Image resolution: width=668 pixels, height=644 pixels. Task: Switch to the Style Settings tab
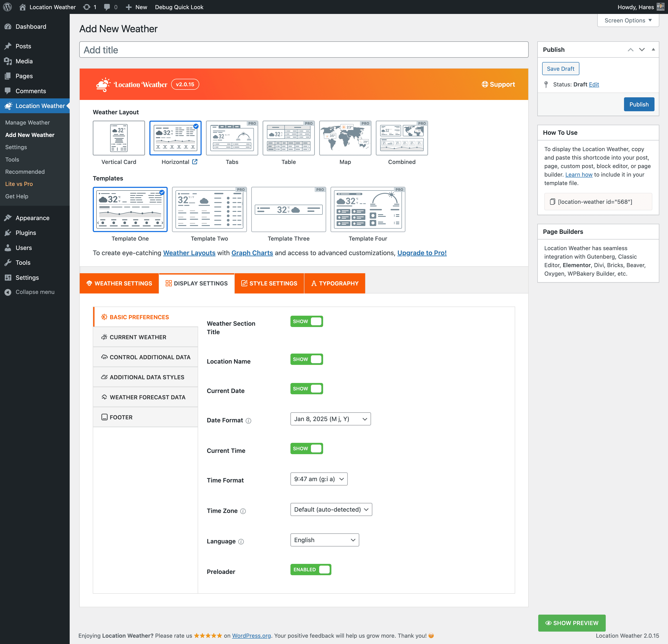[269, 283]
